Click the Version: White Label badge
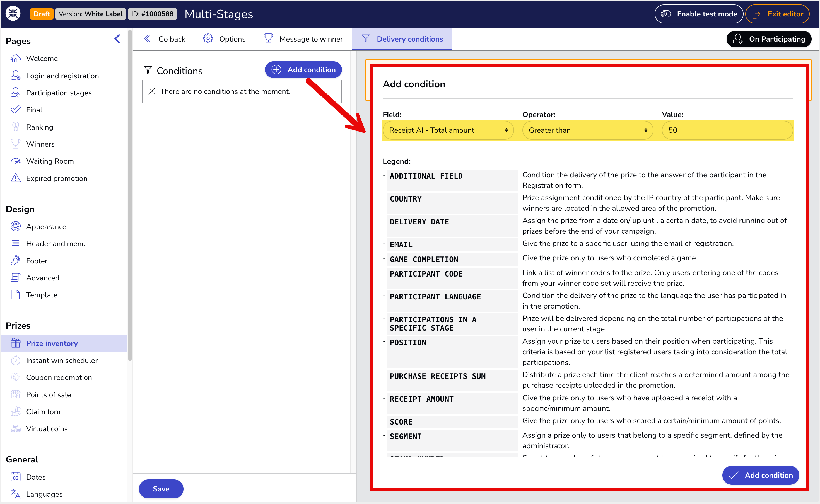 (90, 14)
